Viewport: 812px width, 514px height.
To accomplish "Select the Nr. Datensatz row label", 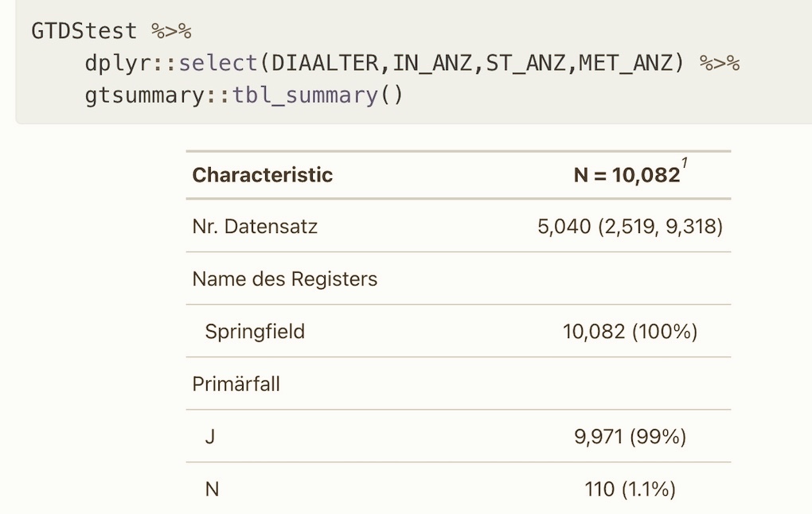I will pos(255,227).
